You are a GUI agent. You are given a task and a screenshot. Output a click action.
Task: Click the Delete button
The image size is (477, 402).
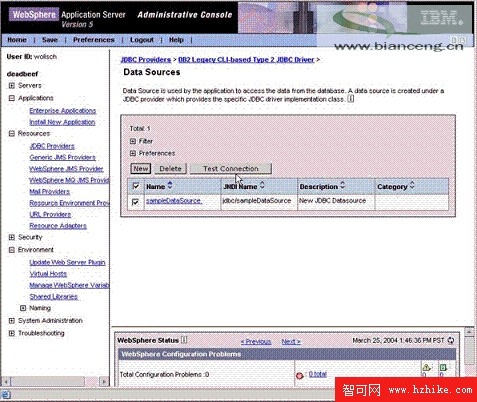click(170, 169)
